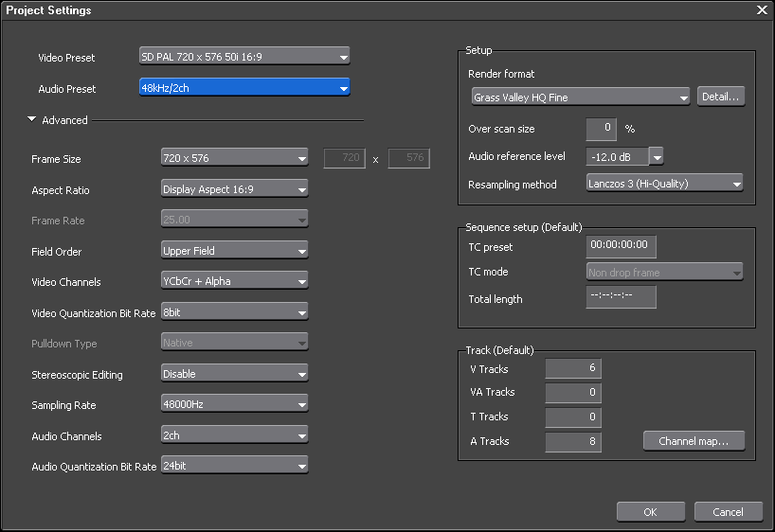Open the Frame Size dropdown
Screen dimensions: 775x532
tap(234, 159)
